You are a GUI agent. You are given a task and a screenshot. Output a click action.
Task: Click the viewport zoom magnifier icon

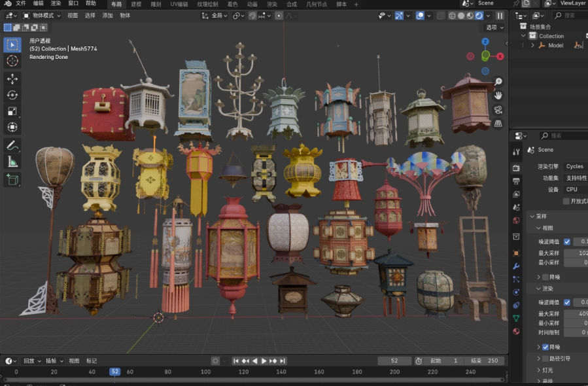click(498, 82)
